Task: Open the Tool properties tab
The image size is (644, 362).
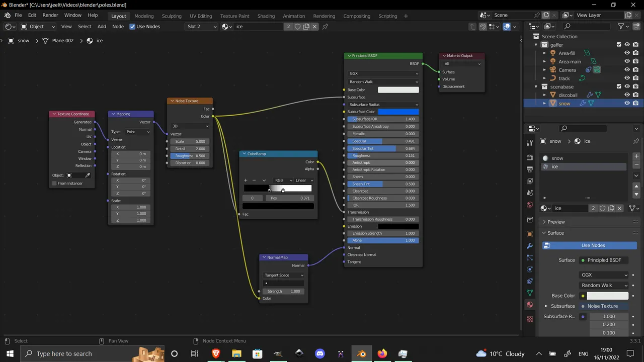Action: pyautogui.click(x=530, y=144)
